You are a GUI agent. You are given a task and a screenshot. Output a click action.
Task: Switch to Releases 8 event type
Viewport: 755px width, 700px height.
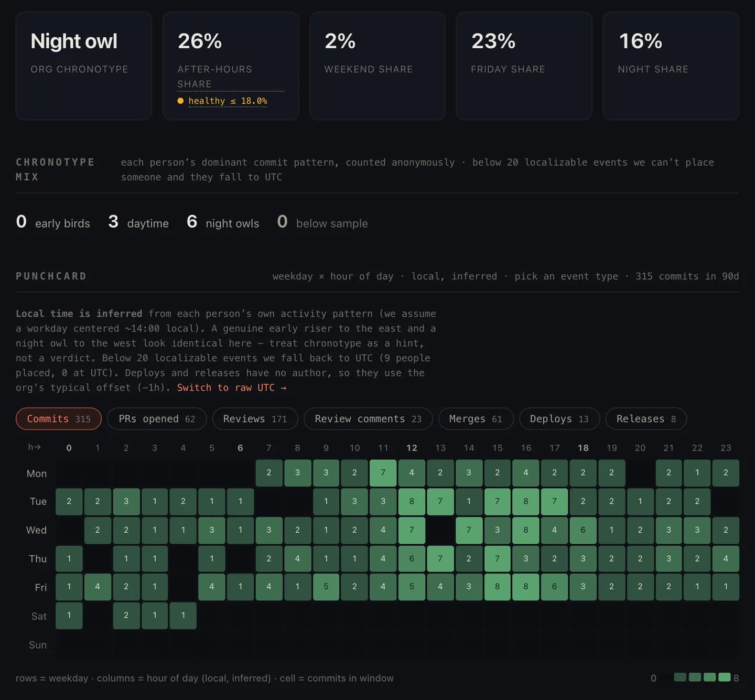(x=646, y=418)
